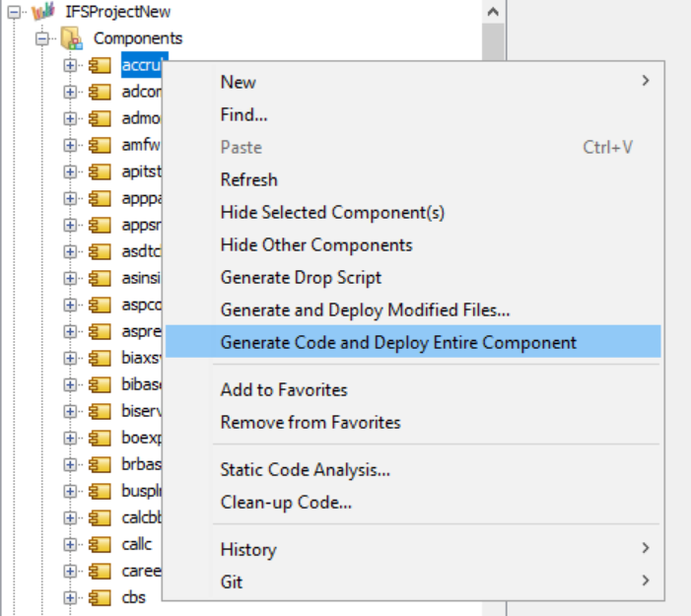The height and width of the screenshot is (616, 691).
Task: Click the icon next to biaxs component
Action: coord(100,358)
